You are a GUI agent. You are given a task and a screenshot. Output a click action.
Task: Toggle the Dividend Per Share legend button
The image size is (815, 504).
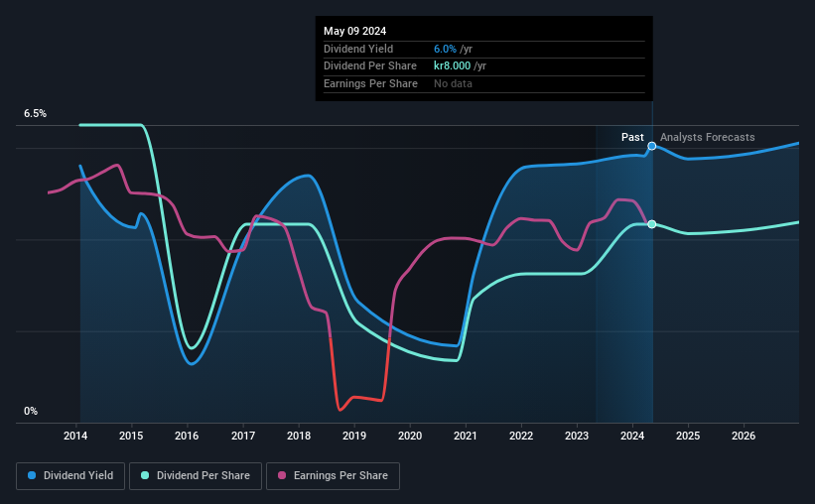196,476
